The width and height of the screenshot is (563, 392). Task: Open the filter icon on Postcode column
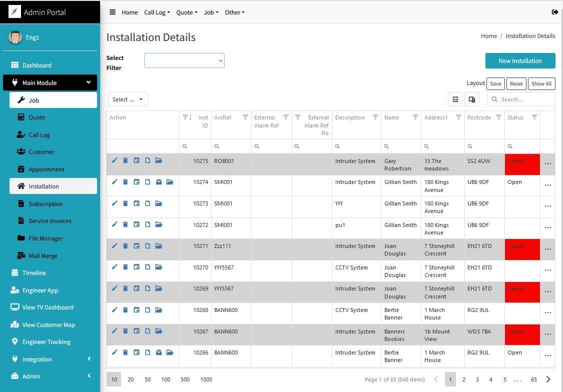click(x=498, y=117)
